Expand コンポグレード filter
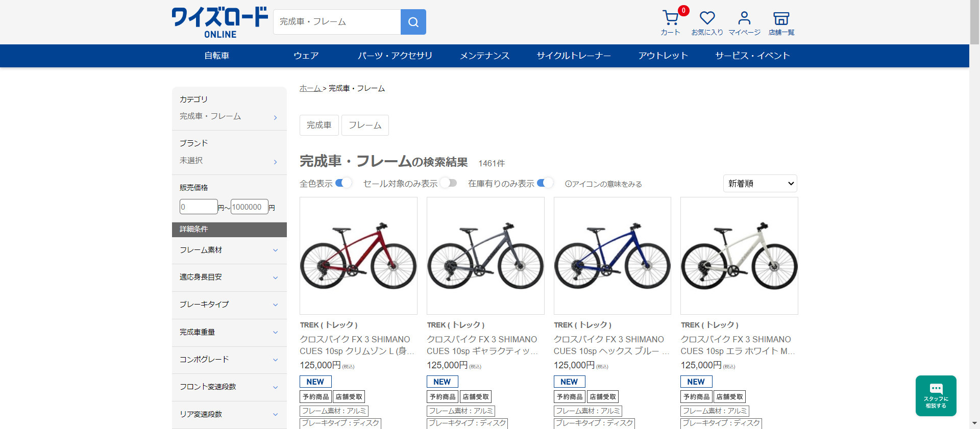The width and height of the screenshot is (980, 429). click(229, 360)
